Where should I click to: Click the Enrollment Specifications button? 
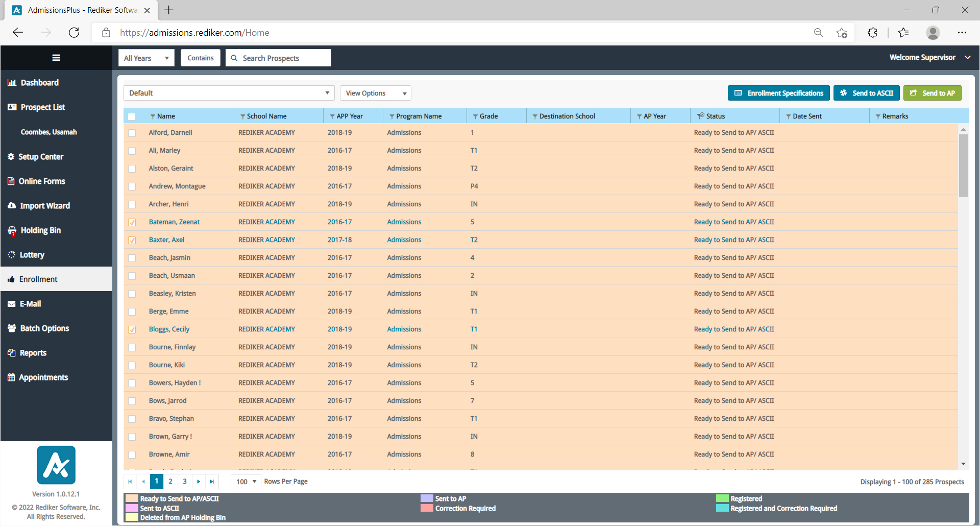(x=779, y=93)
